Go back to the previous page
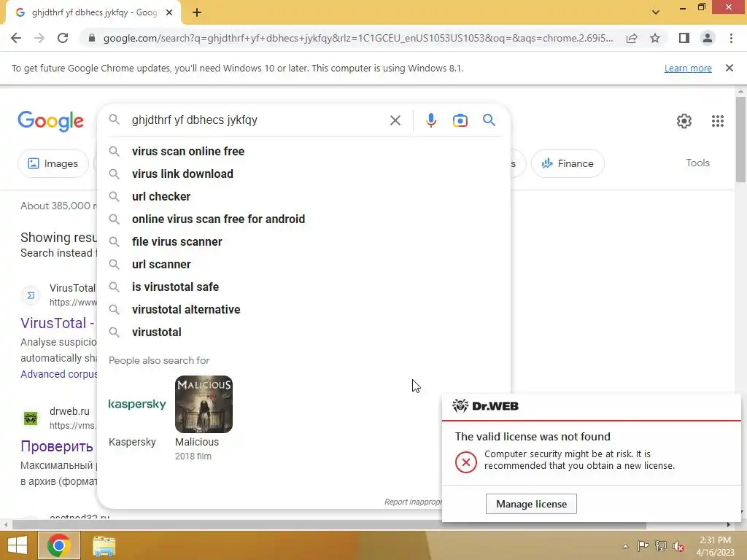Image resolution: width=747 pixels, height=560 pixels. pos(16,38)
